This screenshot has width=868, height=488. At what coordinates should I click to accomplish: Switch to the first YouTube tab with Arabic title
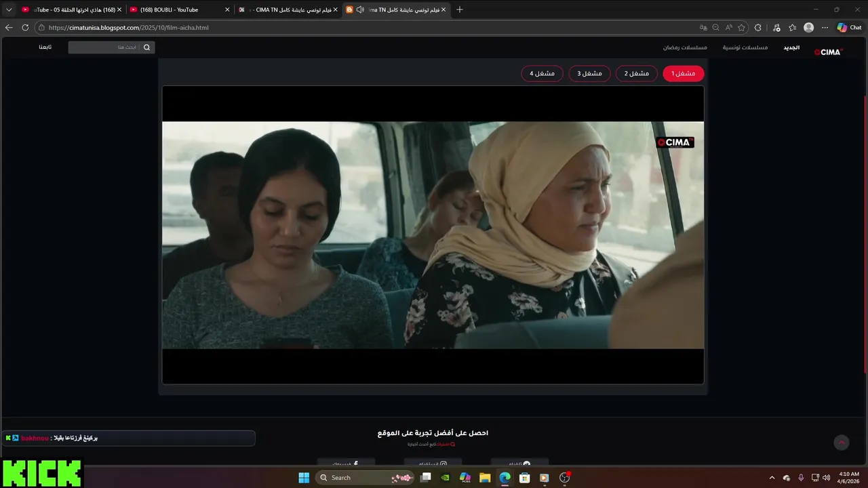71,9
